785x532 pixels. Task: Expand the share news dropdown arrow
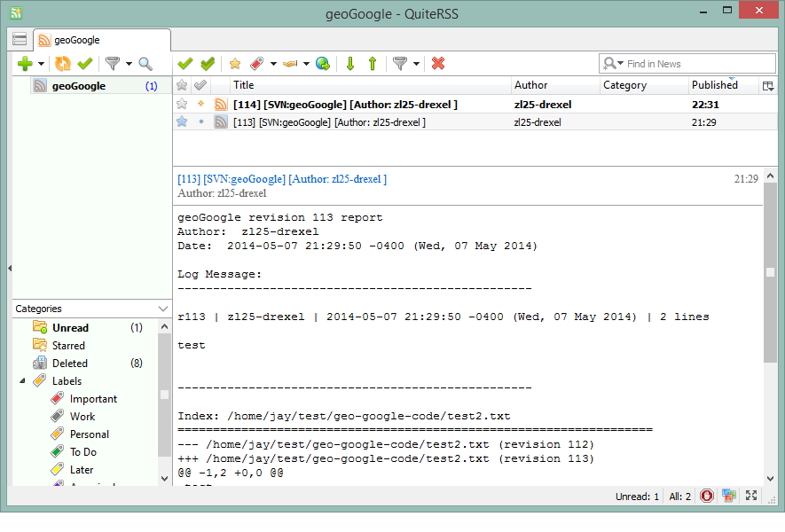[306, 64]
